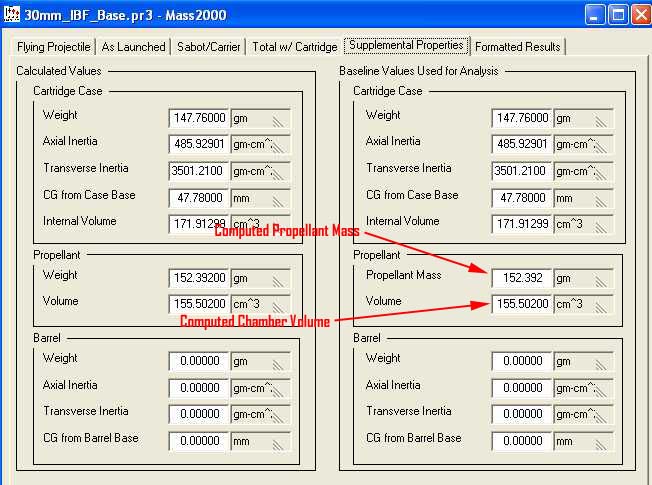Go to the Total w/ Cartridge tab
The image size is (652, 485).
[293, 47]
